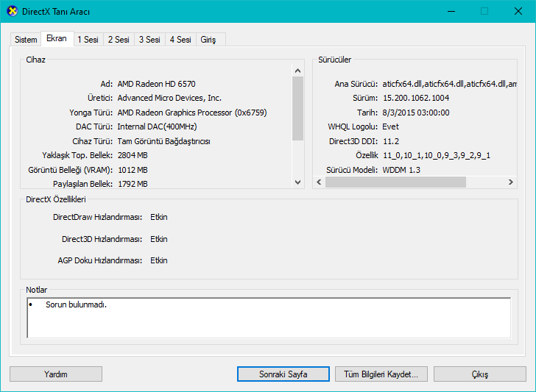Screen dimensions: 536x392
Task: Click the "WDDM 1.3" driver model value
Action: [401, 170]
